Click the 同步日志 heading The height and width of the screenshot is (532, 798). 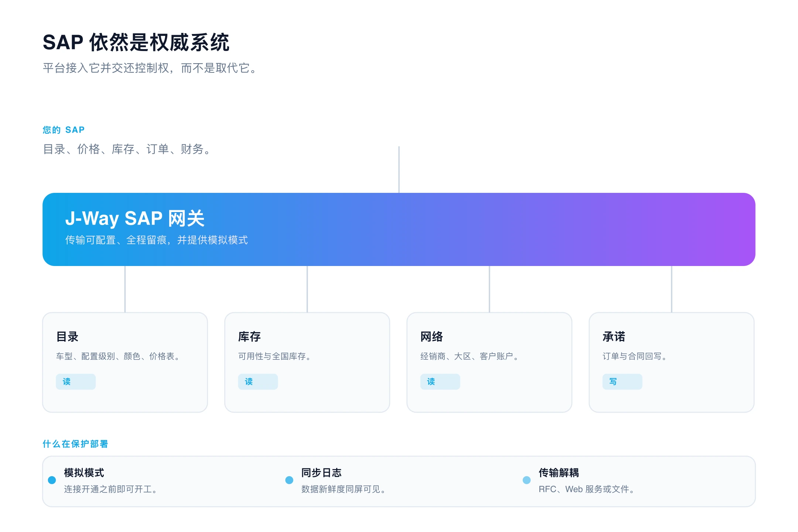(321, 473)
